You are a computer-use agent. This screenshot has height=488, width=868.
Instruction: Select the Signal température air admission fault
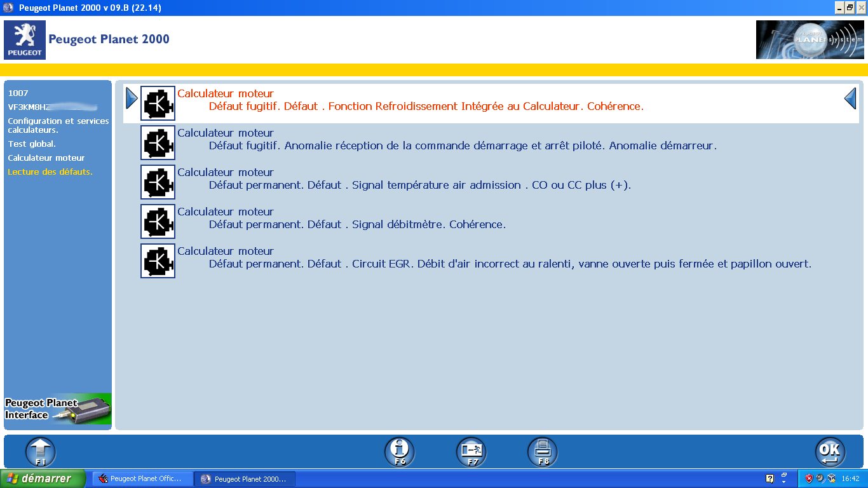[420, 185]
